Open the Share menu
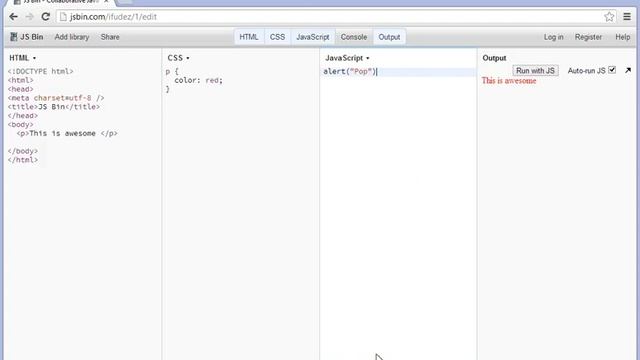 pos(110,37)
